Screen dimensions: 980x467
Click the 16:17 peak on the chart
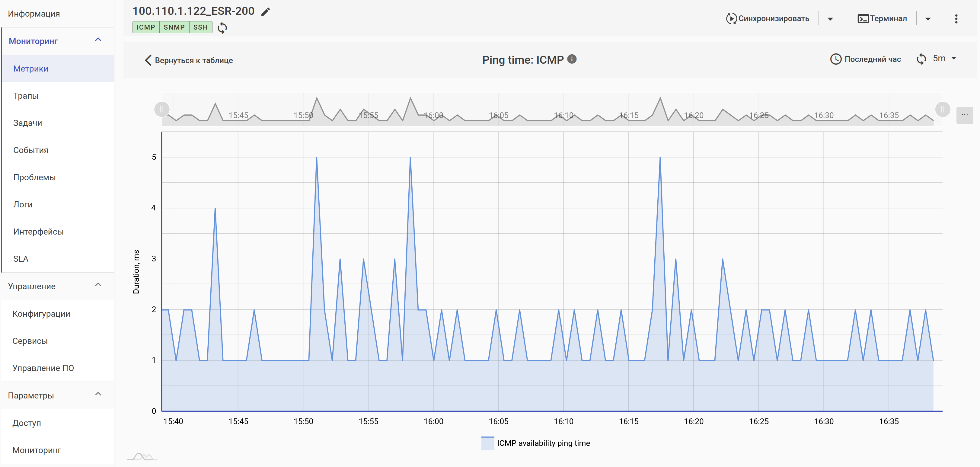point(660,158)
